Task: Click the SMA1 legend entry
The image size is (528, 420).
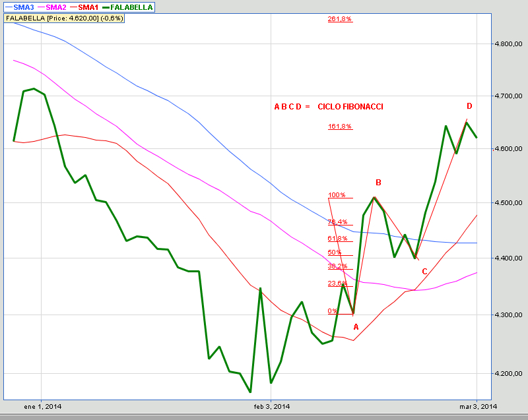Action: pos(84,7)
